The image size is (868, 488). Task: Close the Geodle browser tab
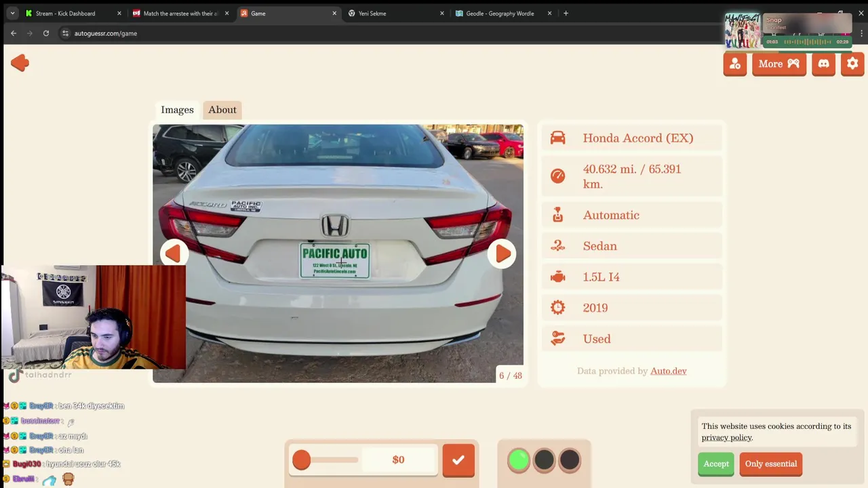coord(549,13)
